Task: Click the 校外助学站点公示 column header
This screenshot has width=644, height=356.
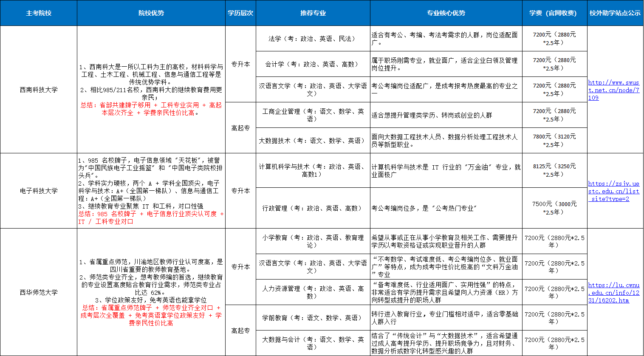Action: 615,13
